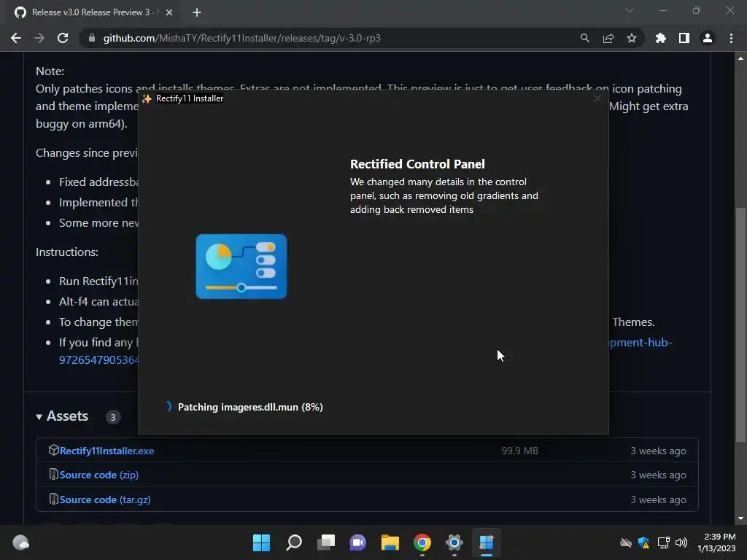This screenshot has height=560, width=747.
Task: Switch to Google Chrome on taskbar
Action: click(x=422, y=542)
